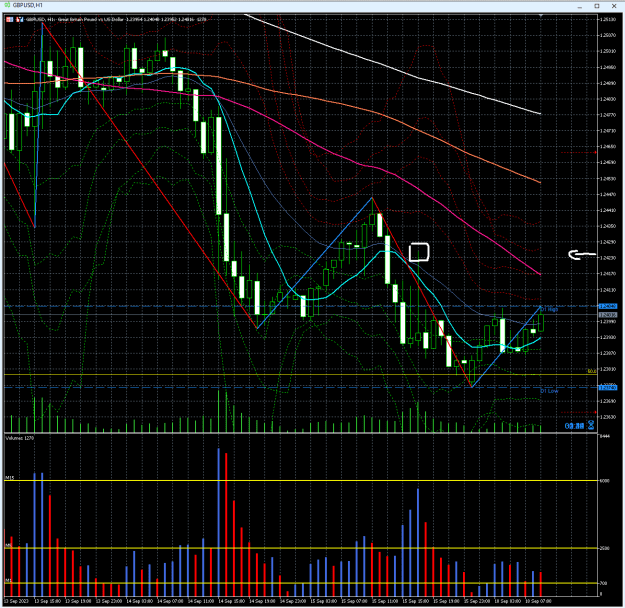
Task: Click the 1.23630 price scale label
Action: point(608,417)
